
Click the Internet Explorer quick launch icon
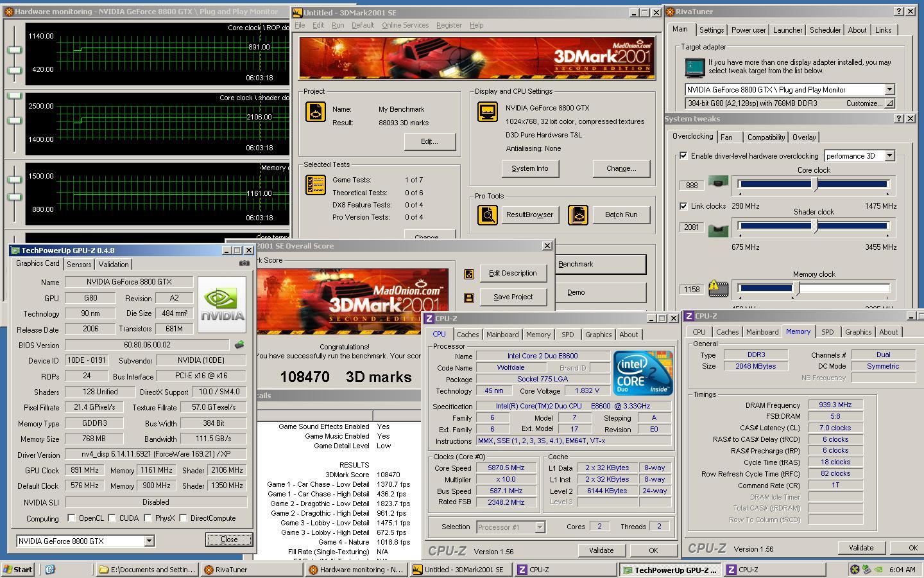[50, 569]
